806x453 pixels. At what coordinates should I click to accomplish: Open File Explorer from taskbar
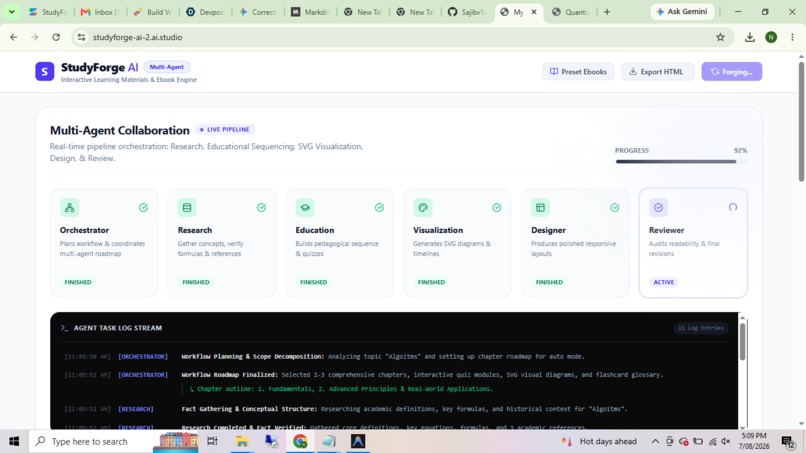(242, 441)
